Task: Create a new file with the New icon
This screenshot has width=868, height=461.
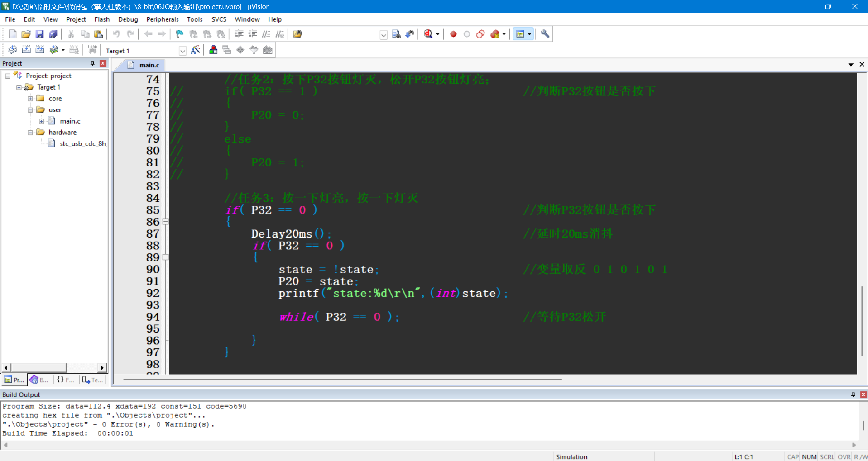Action: 13,34
